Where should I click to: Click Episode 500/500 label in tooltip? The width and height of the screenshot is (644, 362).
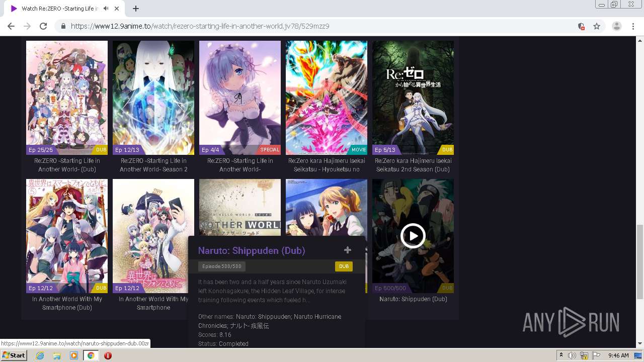coord(222,266)
